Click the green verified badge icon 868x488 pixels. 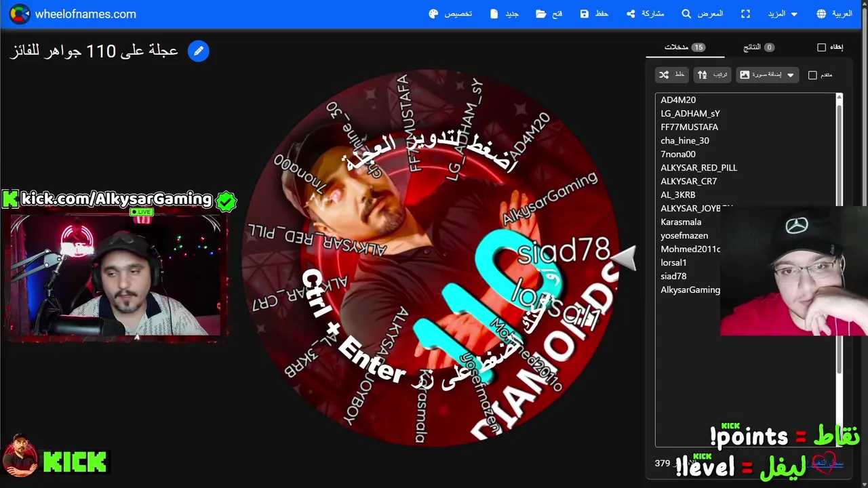[226, 201]
